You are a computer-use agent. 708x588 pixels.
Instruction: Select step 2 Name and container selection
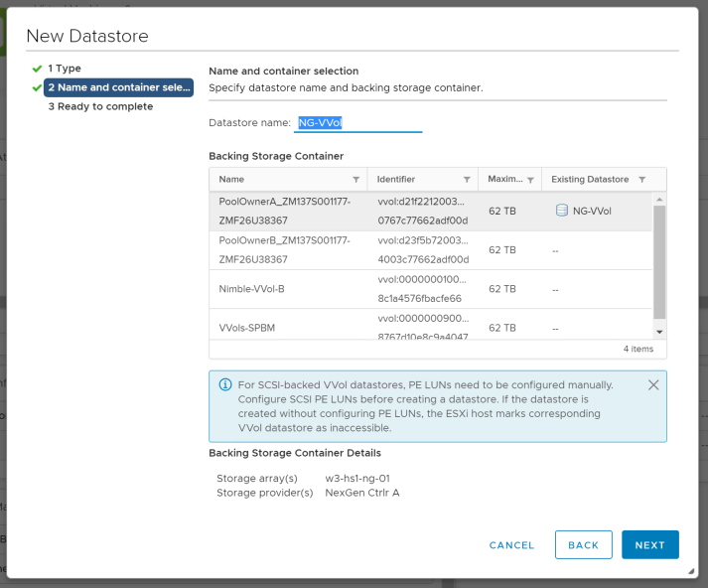(x=118, y=87)
